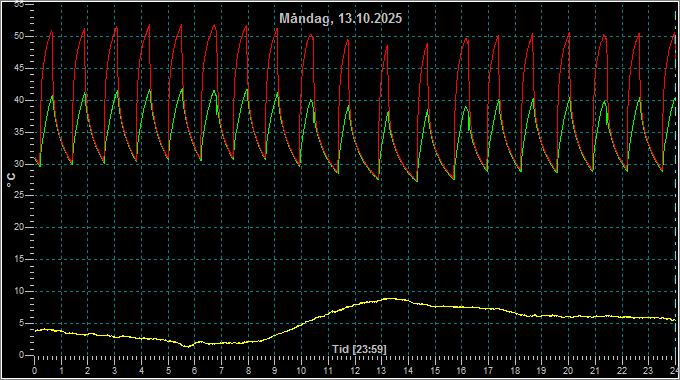Click hour 23 on the time axis
The image size is (680, 380).
pyautogui.click(x=648, y=371)
